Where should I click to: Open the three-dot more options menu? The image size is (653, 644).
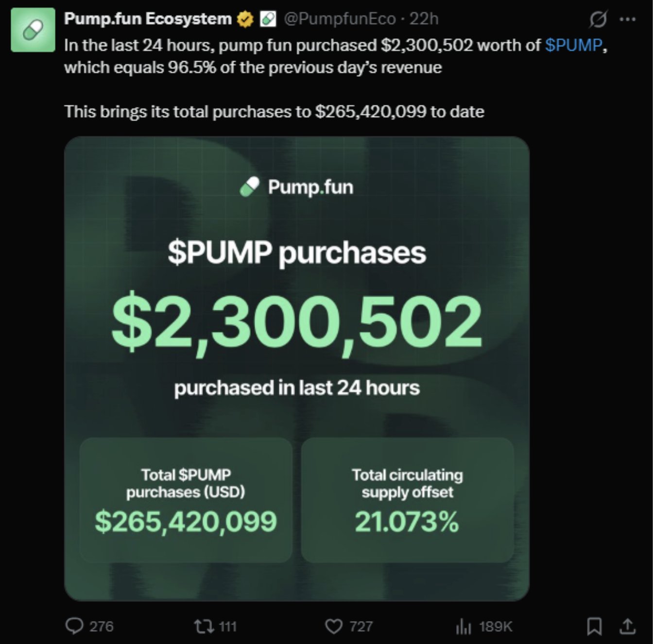628,19
